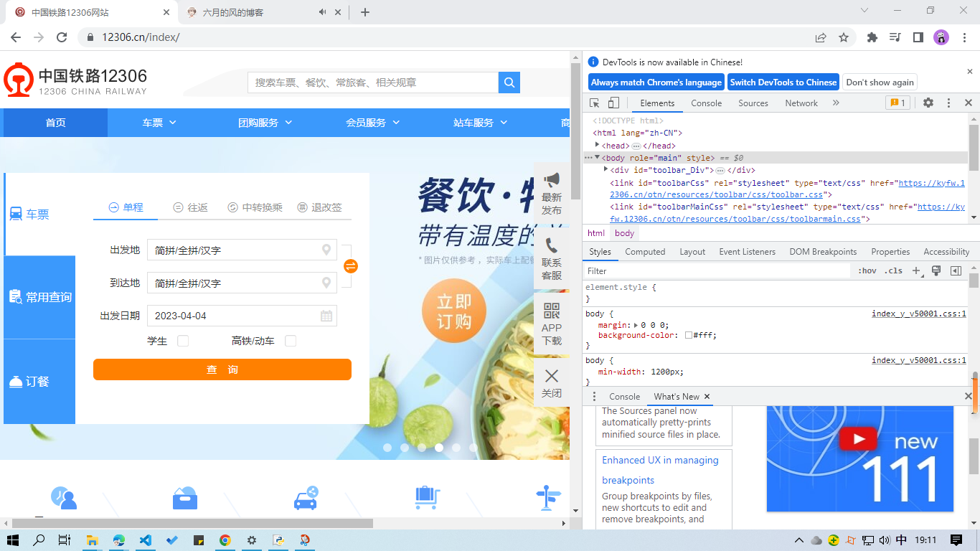
Task: Click new style rule plus icon
Action: pyautogui.click(x=916, y=271)
